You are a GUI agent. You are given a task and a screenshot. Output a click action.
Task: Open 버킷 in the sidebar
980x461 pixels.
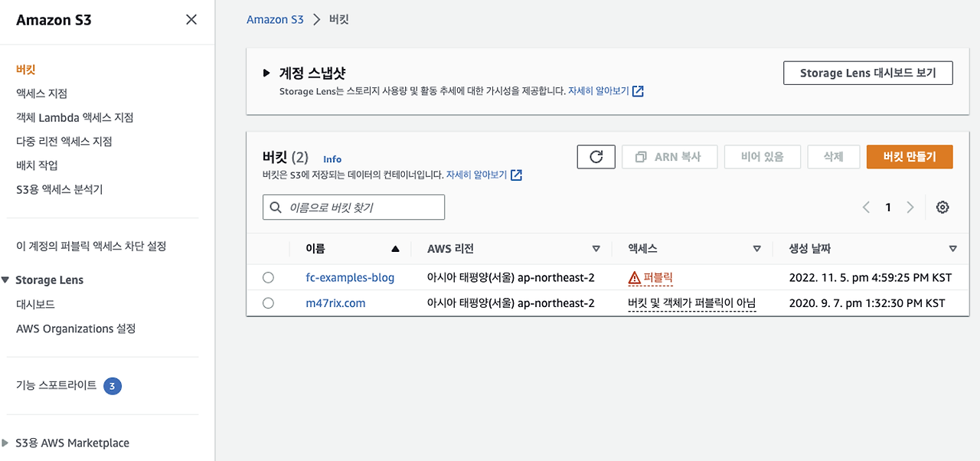pos(26,70)
